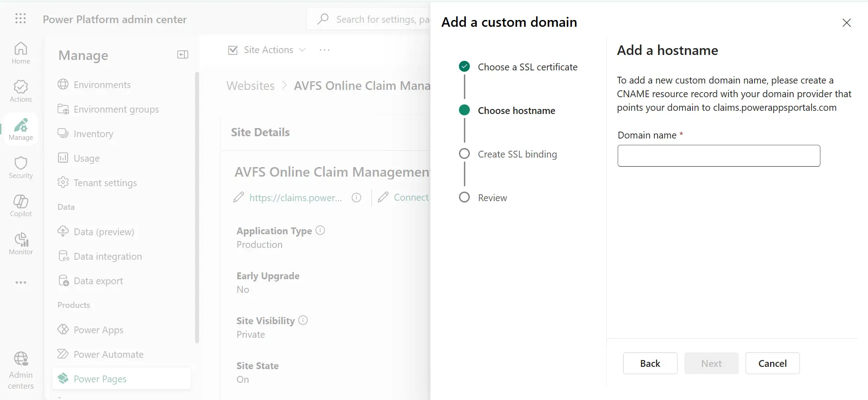Open Admin centers in left rail
Viewport: 868px width, 400px height.
pyautogui.click(x=21, y=370)
